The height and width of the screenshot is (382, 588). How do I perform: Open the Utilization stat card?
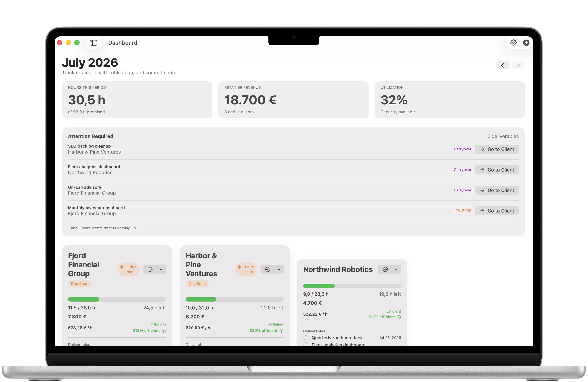coord(449,100)
